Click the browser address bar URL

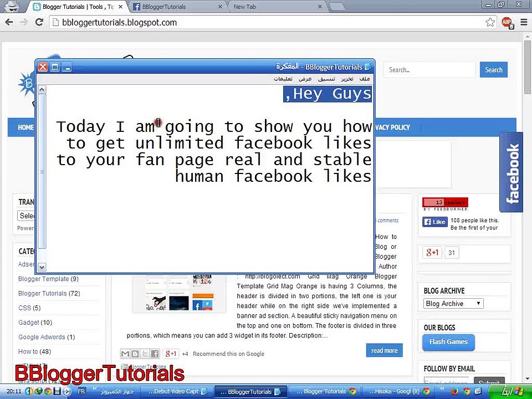click(120, 23)
